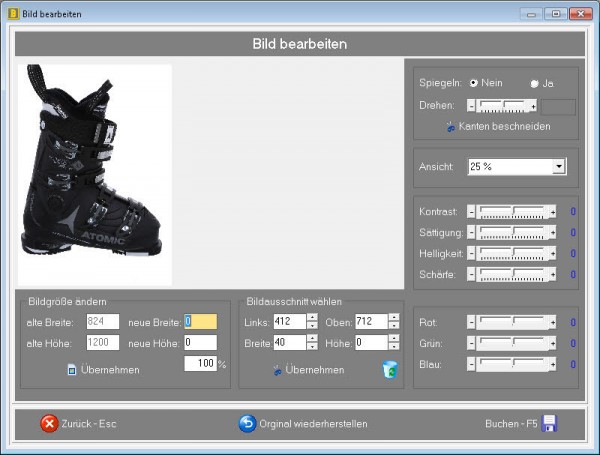Click the floppy disk Buchen icon
The image size is (600, 455).
[x=549, y=424]
